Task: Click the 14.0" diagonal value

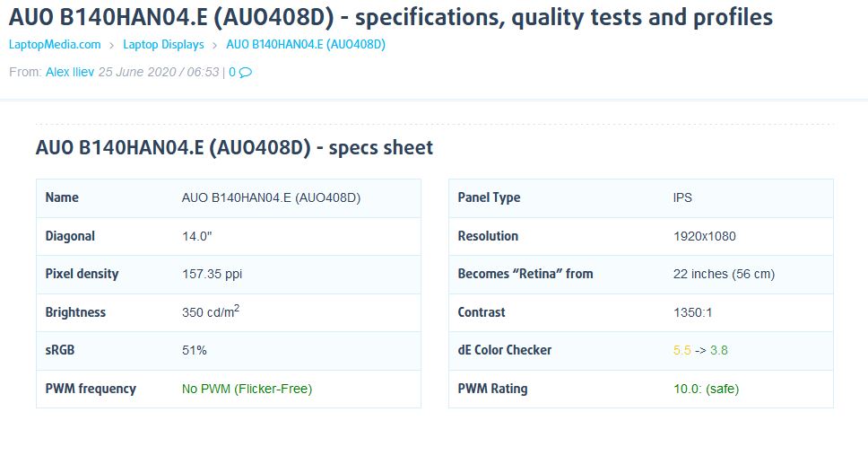Action: pos(197,237)
